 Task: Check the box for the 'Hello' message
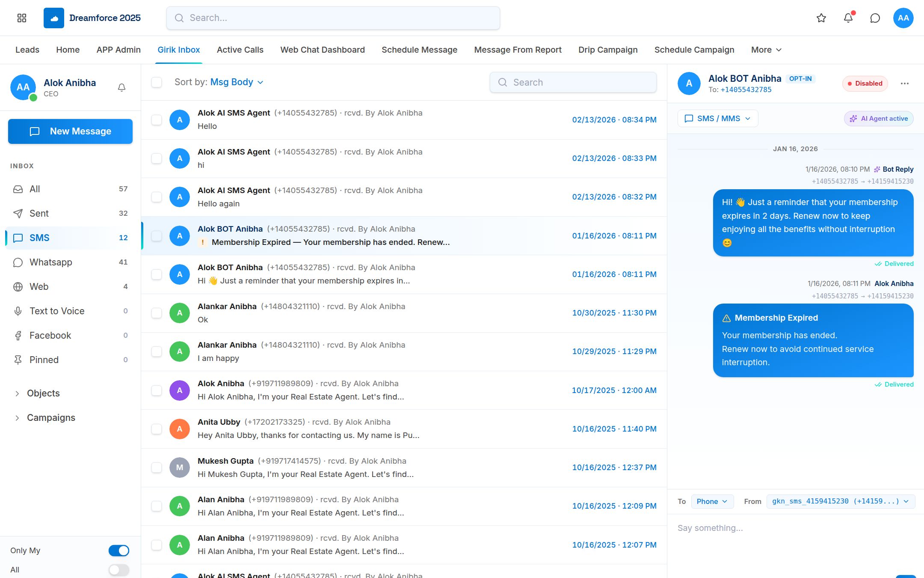click(157, 120)
